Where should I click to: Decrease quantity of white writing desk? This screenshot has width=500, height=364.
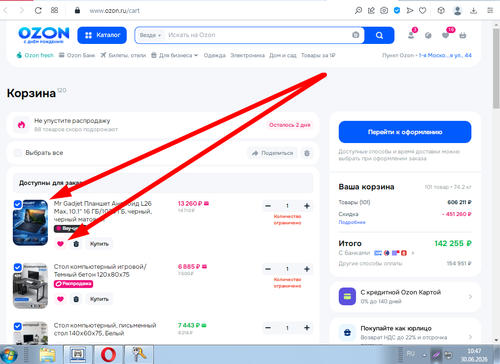[x=268, y=328]
